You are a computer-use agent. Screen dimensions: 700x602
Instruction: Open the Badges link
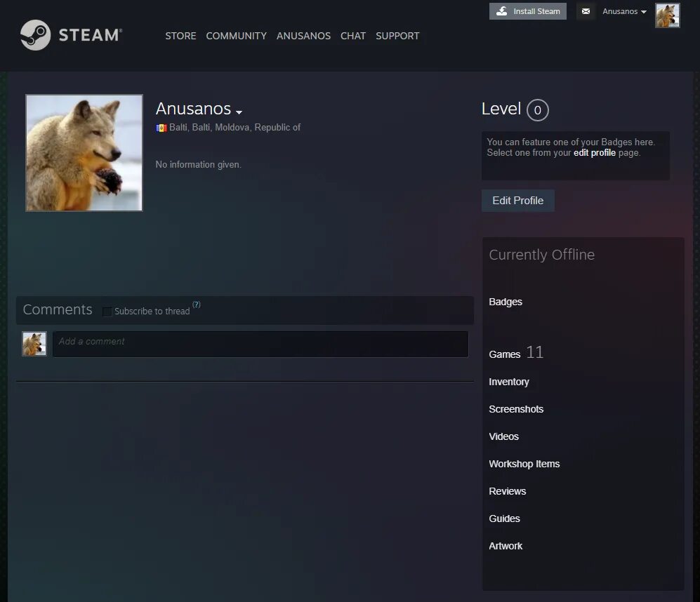click(x=506, y=302)
